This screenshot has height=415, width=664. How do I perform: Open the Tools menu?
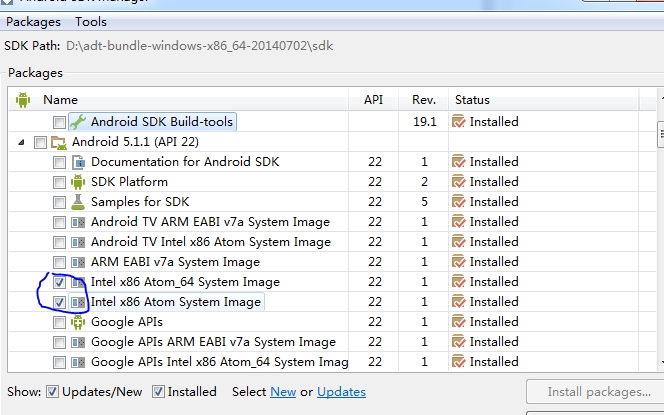click(x=91, y=22)
